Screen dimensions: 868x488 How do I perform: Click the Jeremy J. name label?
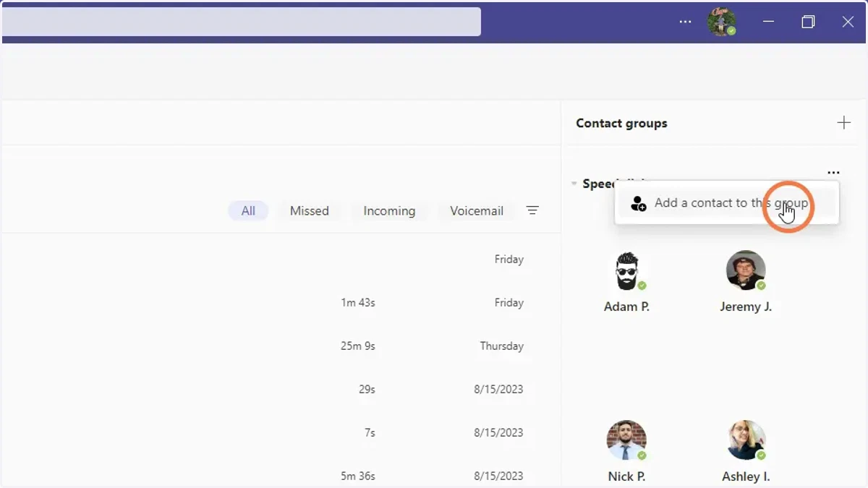746,307
